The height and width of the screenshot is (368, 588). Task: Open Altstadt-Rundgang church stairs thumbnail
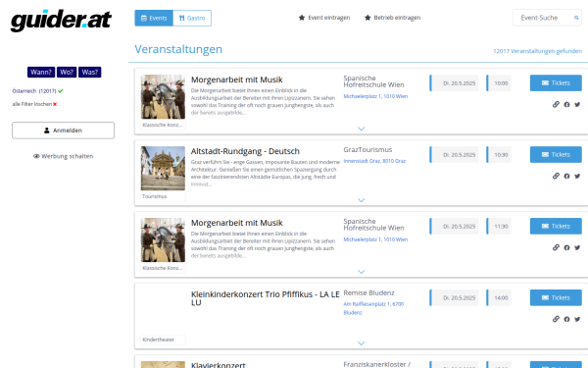163,168
